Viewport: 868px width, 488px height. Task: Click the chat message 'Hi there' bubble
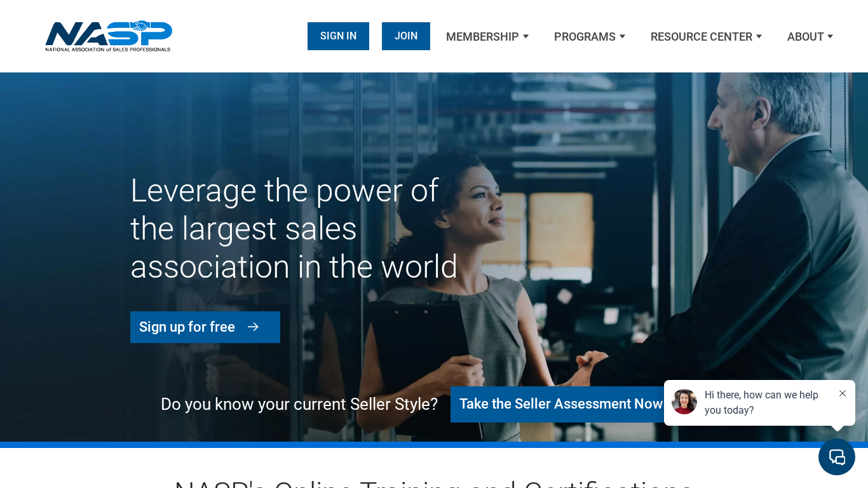[761, 402]
